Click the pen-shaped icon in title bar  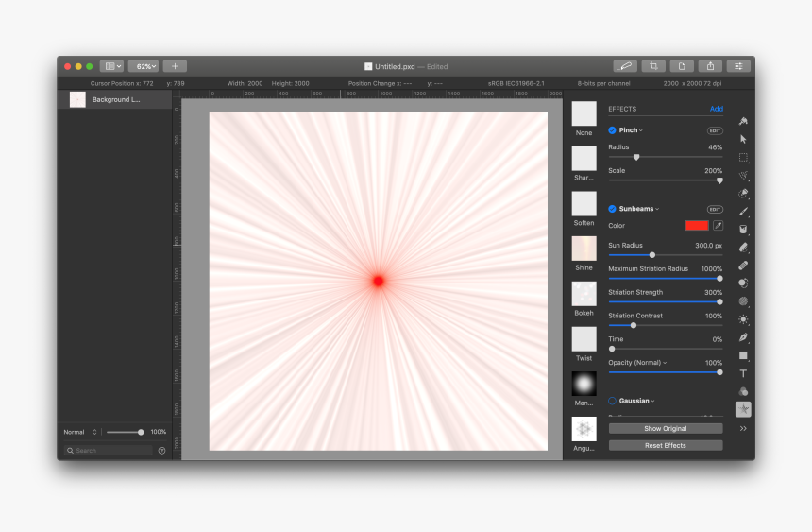(625, 66)
